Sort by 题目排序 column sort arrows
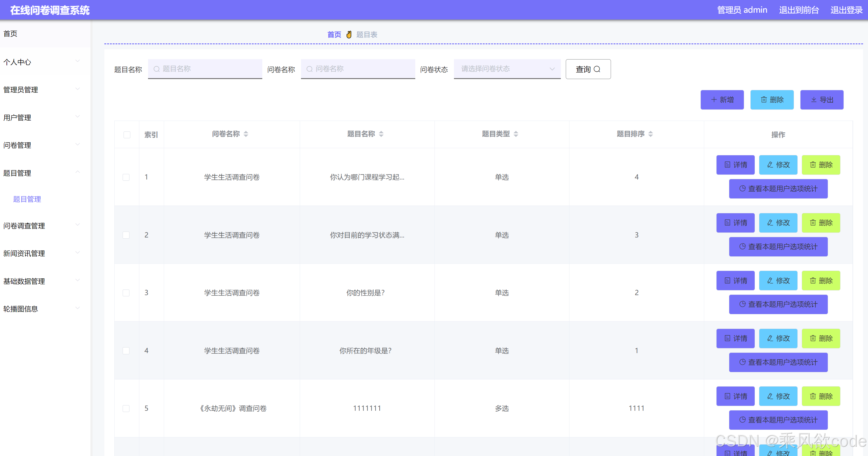The width and height of the screenshot is (868, 456). click(x=650, y=134)
